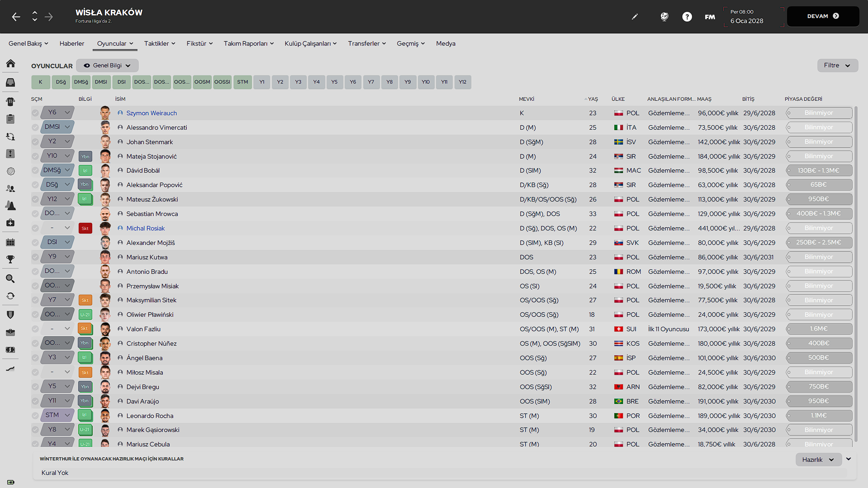The height and width of the screenshot is (488, 868).
Task: Click the U-21 badge for Oliwier Pławiński
Action: [85, 314]
